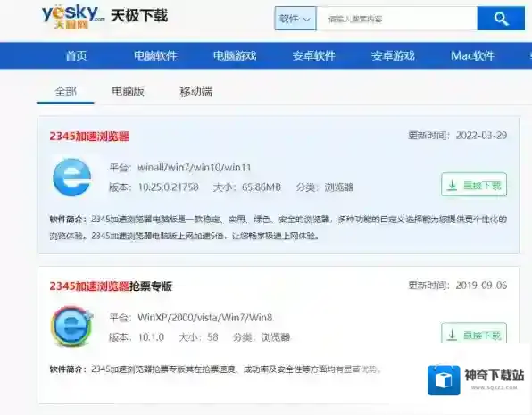Image resolution: width=532 pixels, height=415 pixels.
Task: Open the 安卓游戏 navigation item
Action: click(x=393, y=55)
